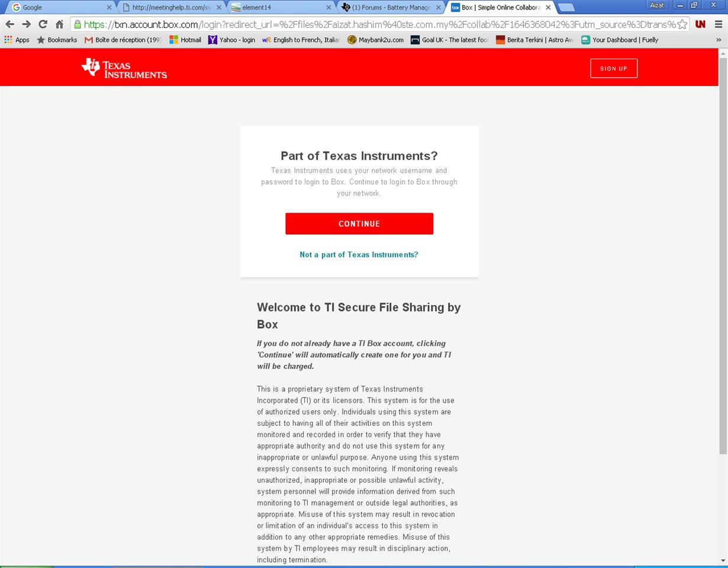Image resolution: width=728 pixels, height=568 pixels.
Task: Go to the browser Home icon
Action: [59, 24]
